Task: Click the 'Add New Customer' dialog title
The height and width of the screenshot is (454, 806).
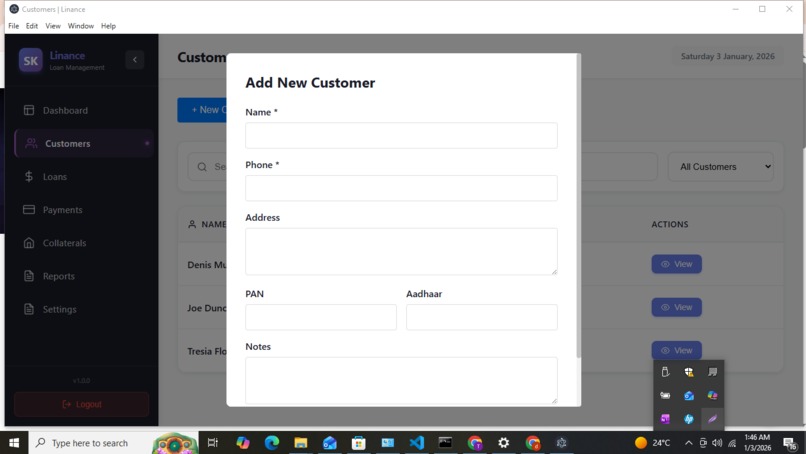Action: (310, 83)
